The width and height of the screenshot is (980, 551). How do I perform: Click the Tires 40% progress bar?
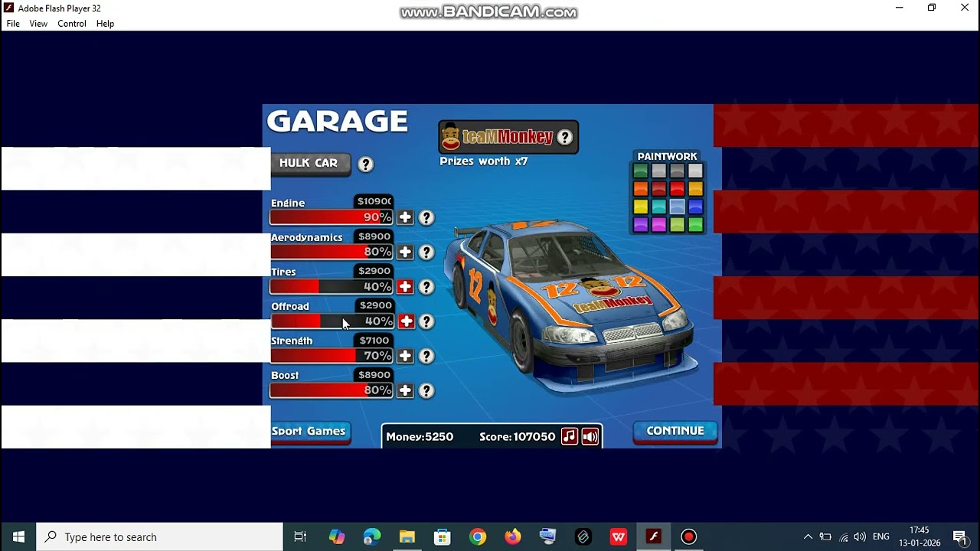(x=332, y=286)
